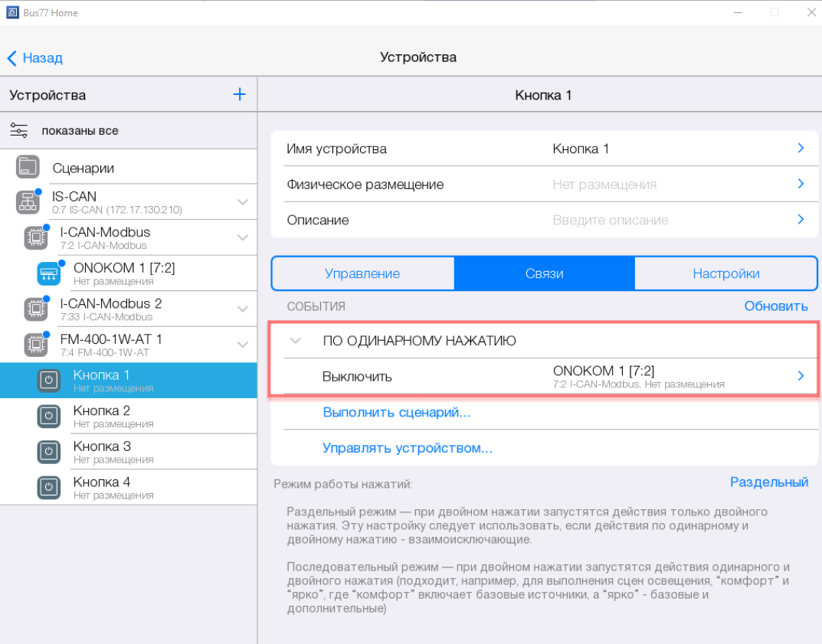Open the filter icon next to 'показаны все'
The image size is (822, 644).
tap(18, 130)
